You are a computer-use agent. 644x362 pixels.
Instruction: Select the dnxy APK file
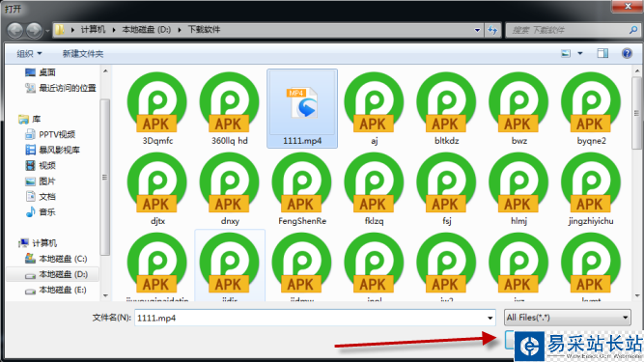coord(230,189)
